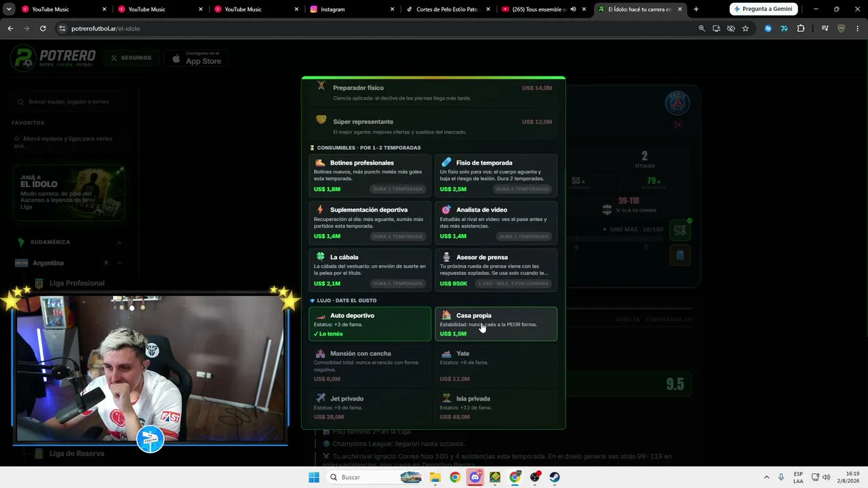Bookmark this page with the star icon
Viewport: 868px width, 488px height.
click(x=745, y=28)
